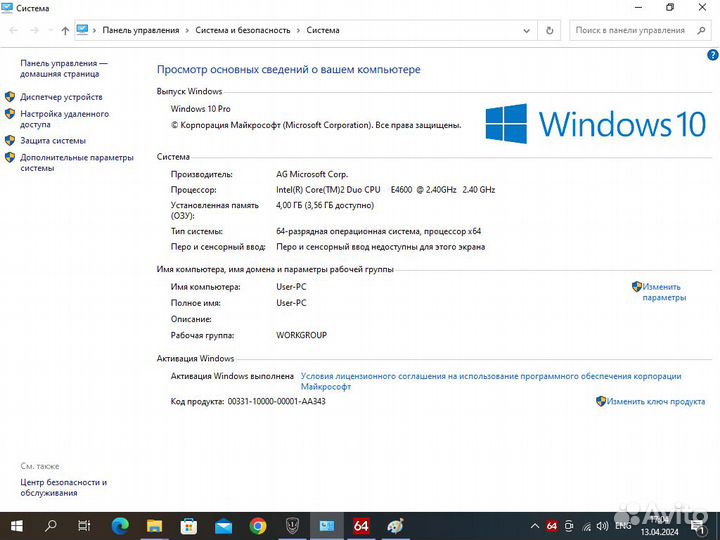Expand chevron after Система и безопасность breadcrumb
Viewport: 720px width, 540px height.
pyautogui.click(x=298, y=30)
